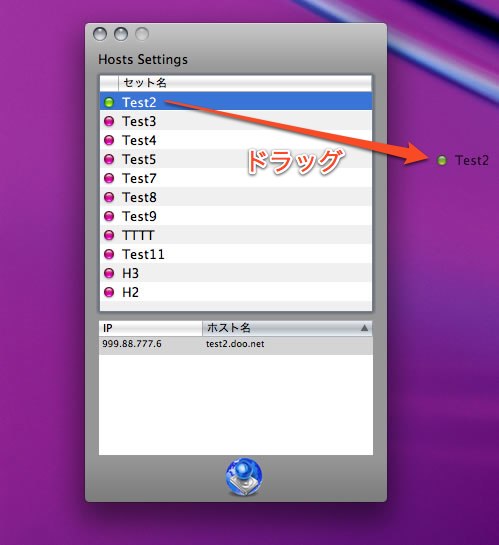Select the Test5 set name

pyautogui.click(x=139, y=159)
